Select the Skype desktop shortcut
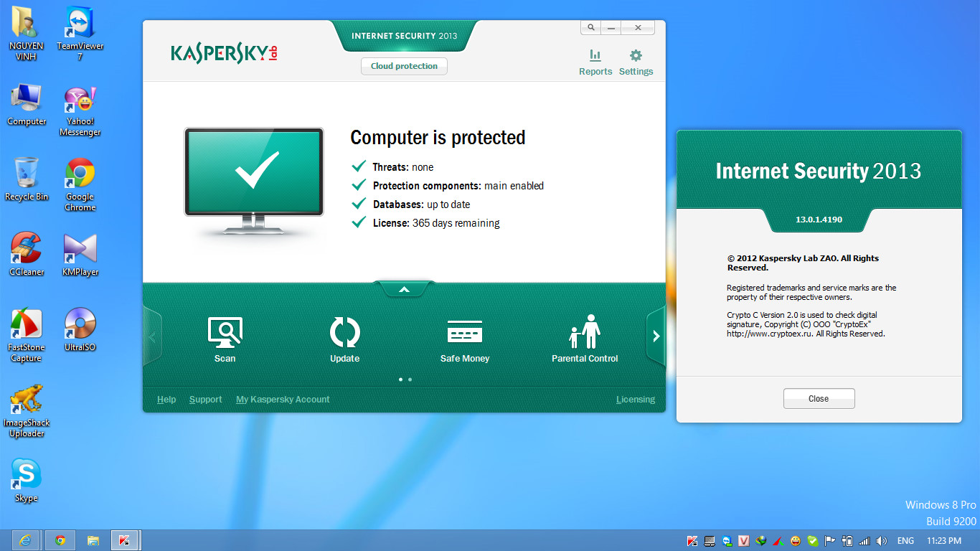Screen dimensions: 980x551 point(27,480)
